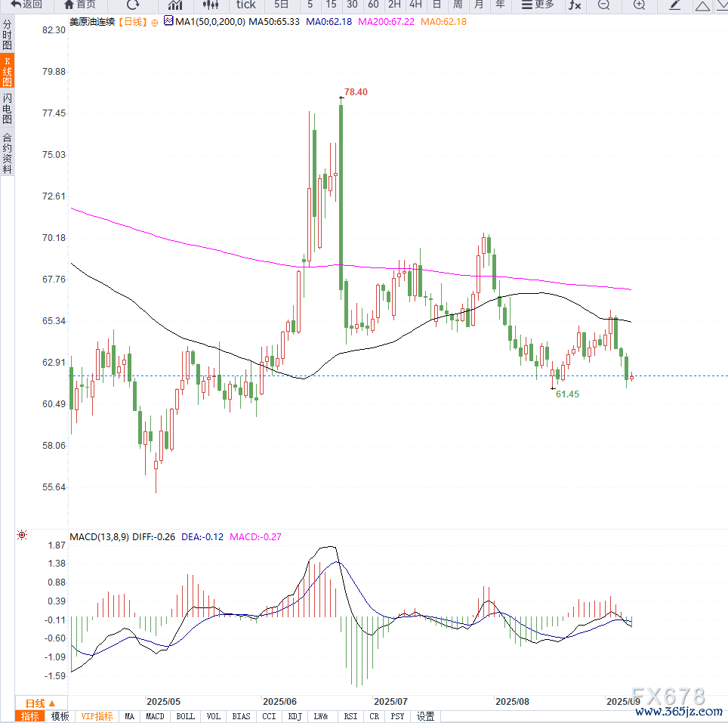Image resolution: width=728 pixels, height=723 pixels.
Task: Switch to the 5-minute timeframe
Action: (x=310, y=5)
